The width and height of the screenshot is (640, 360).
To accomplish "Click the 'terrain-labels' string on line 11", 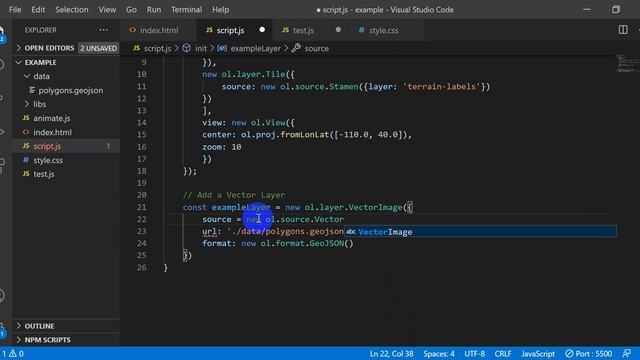I will point(442,87).
